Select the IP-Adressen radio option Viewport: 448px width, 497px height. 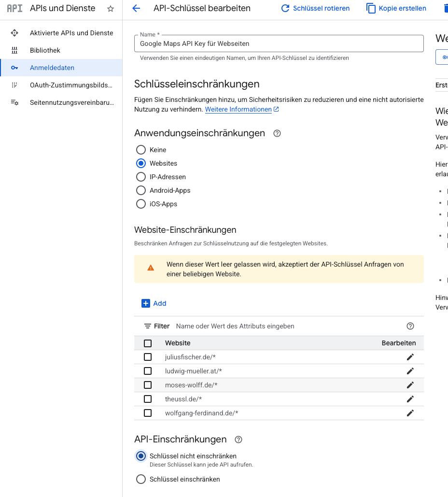point(141,177)
